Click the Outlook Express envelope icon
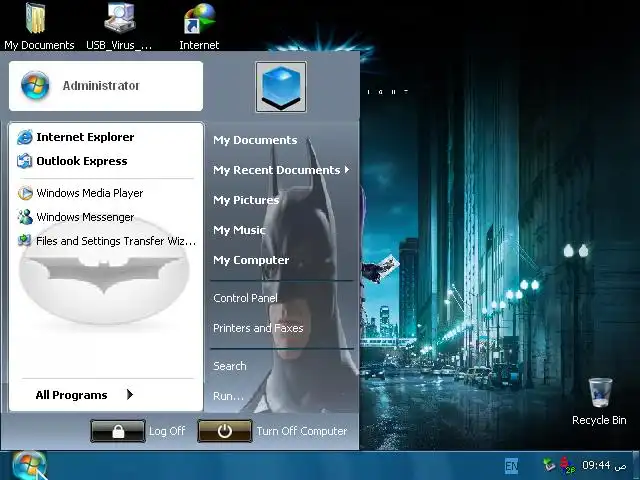The image size is (640, 480). (24, 161)
